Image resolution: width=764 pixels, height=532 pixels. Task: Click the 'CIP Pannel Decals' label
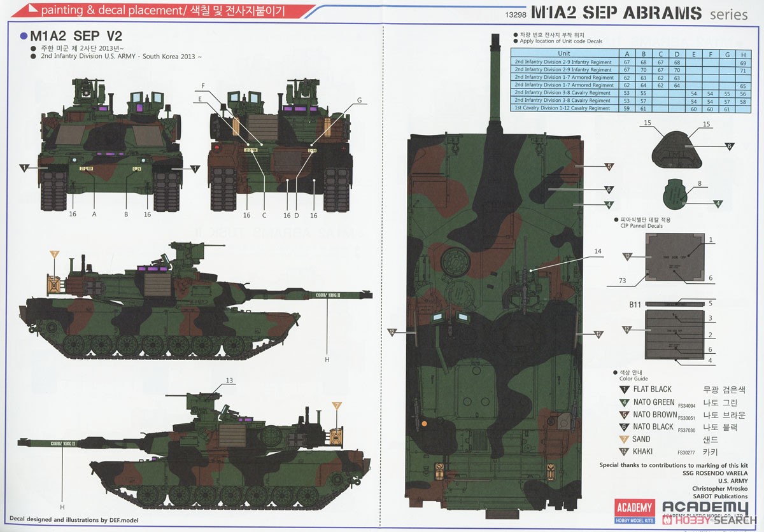tap(642, 225)
